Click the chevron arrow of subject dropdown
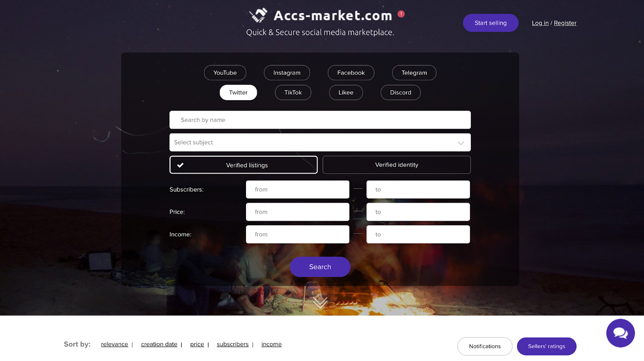Screen dimensions: 644x361 coord(461,143)
